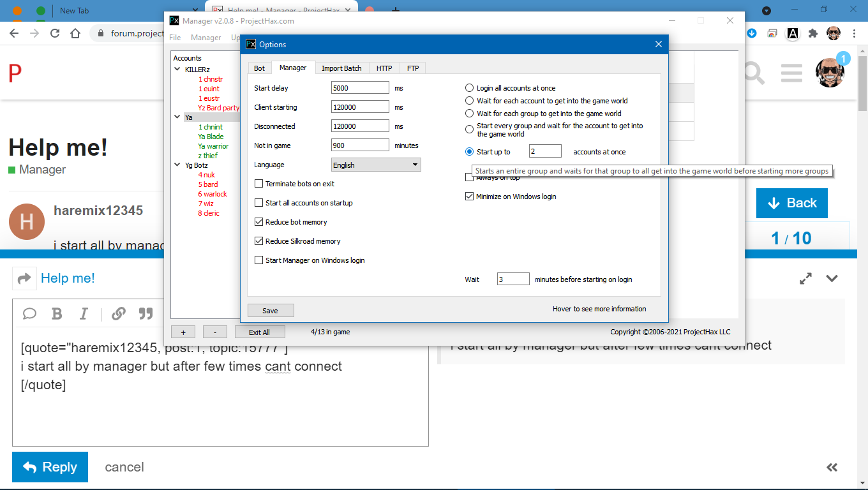Screen dimensions: 868x490
Task: Select Login all accounts at once
Action: click(470, 88)
